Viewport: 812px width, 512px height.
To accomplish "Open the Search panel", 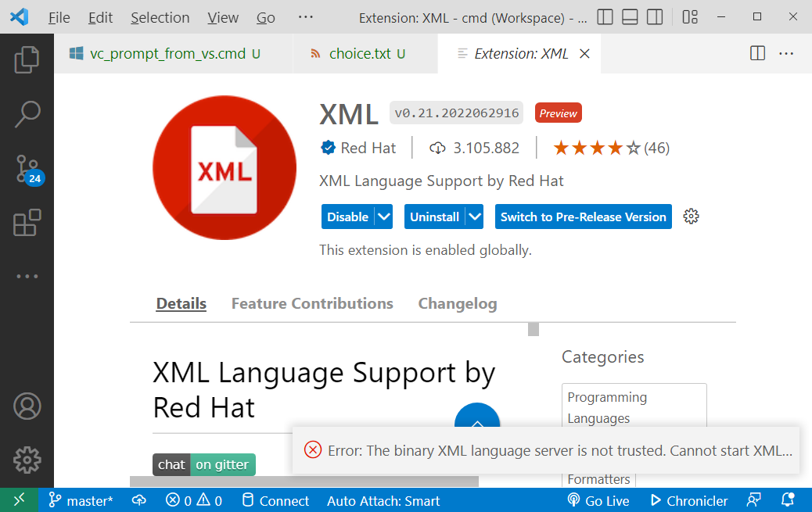I will [x=27, y=115].
